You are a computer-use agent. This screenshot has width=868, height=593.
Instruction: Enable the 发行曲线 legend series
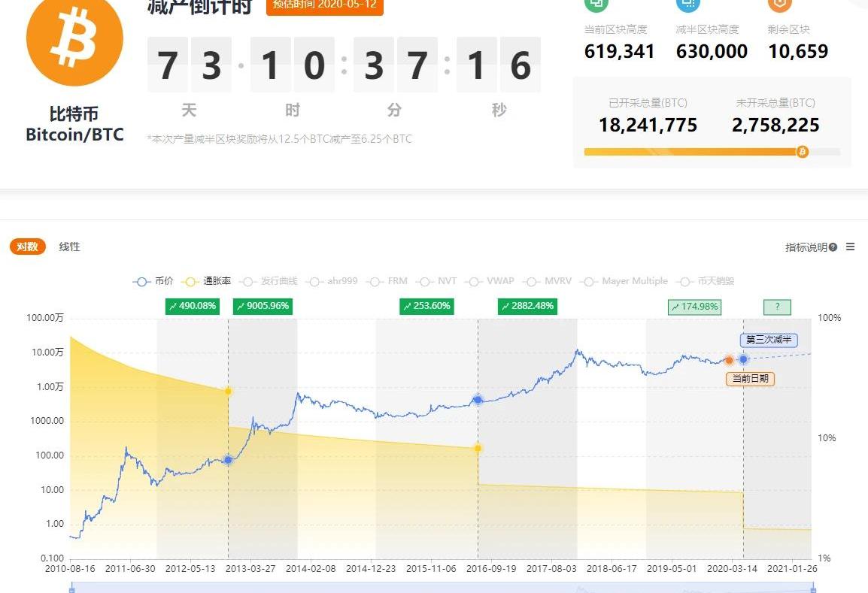click(269, 281)
